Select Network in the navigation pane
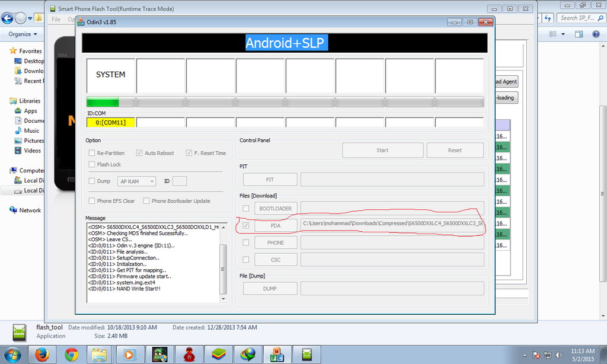The height and width of the screenshot is (364, 607). pyautogui.click(x=30, y=210)
